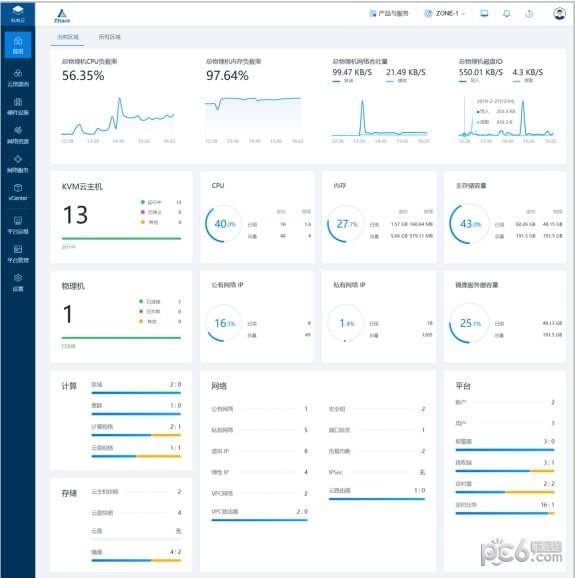Select the 当前区域 current-zone tab
This screenshot has width=575, height=578.
tap(68, 37)
